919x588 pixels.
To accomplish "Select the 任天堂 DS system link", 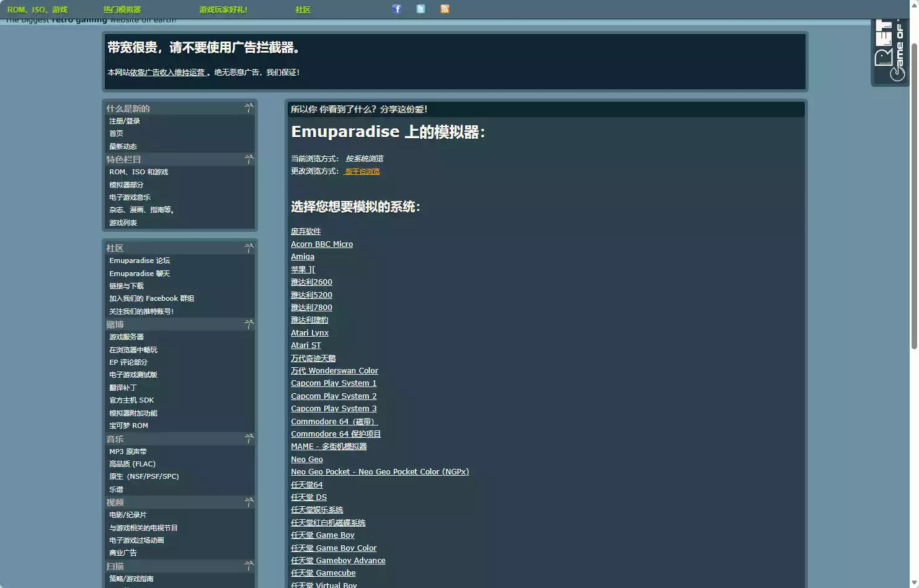I will pos(309,497).
